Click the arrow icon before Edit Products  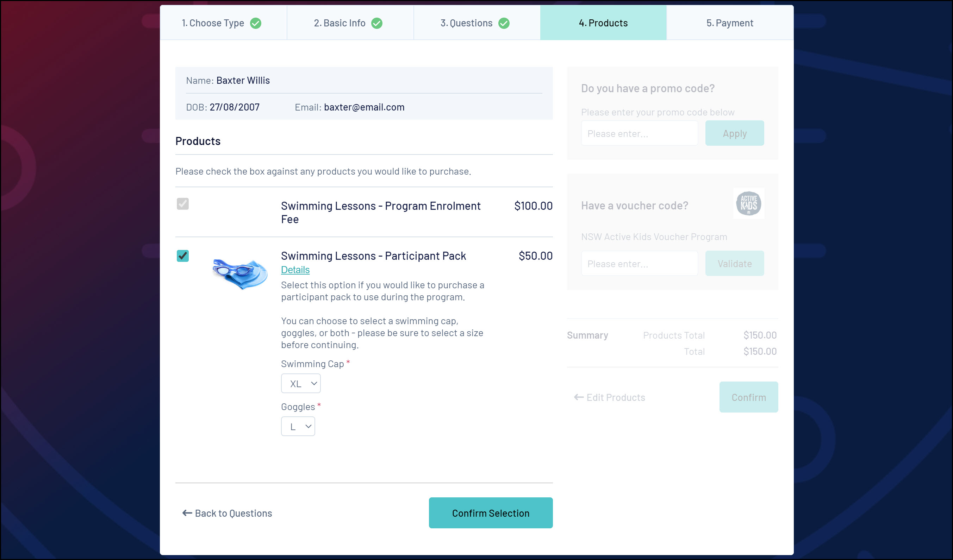pos(578,397)
